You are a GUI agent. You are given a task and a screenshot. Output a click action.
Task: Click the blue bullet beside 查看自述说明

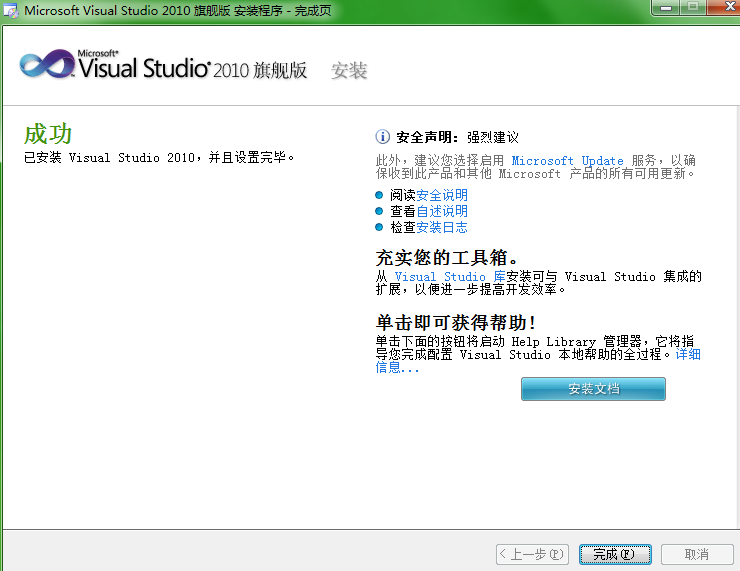click(x=379, y=211)
